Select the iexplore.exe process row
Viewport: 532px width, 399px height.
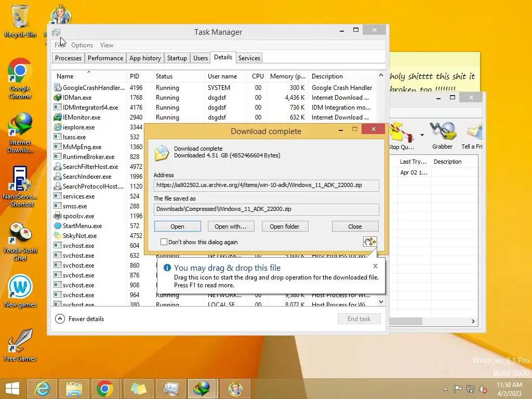click(98, 127)
